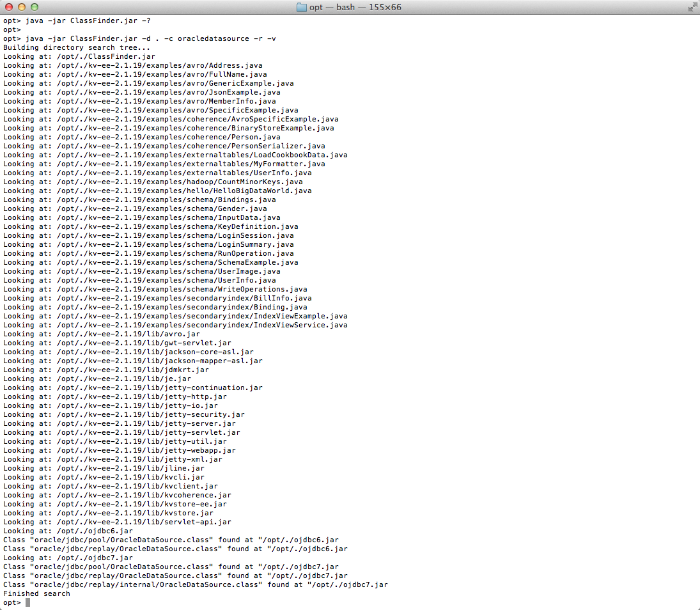Screen dimensions: 700x610
Task: Click the schema/Bindings.java line
Action: coord(139,199)
